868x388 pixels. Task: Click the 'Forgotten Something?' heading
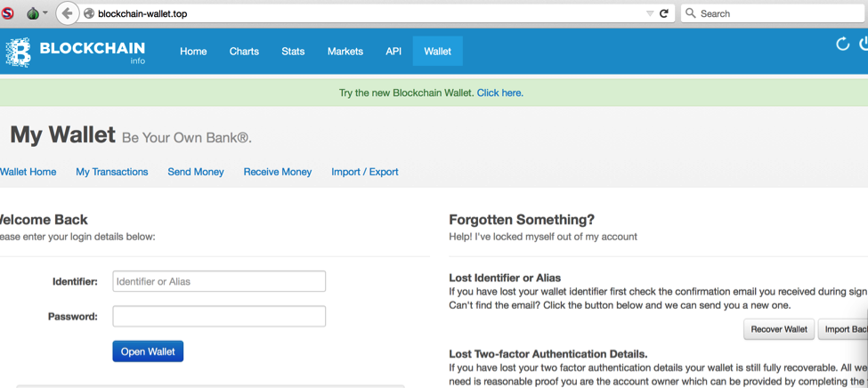(x=522, y=220)
